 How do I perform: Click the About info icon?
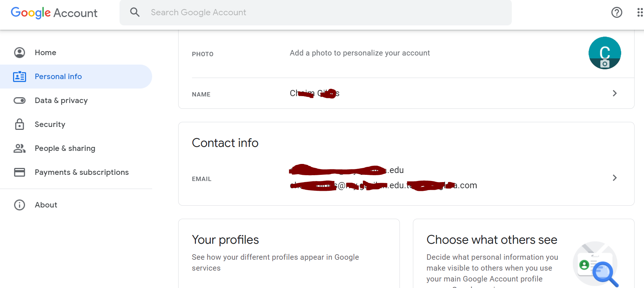point(20,205)
